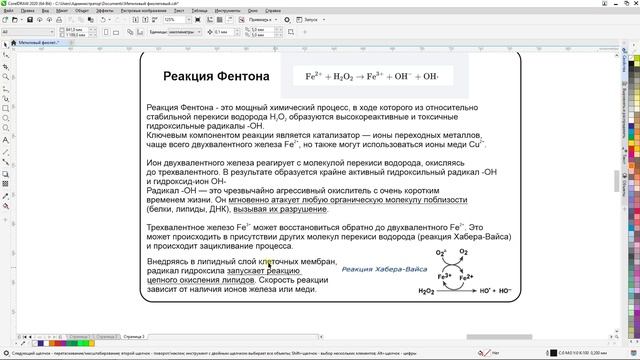Pick the yellow document palette swatch
Viewport: 640px width, 360px height.
[92, 344]
